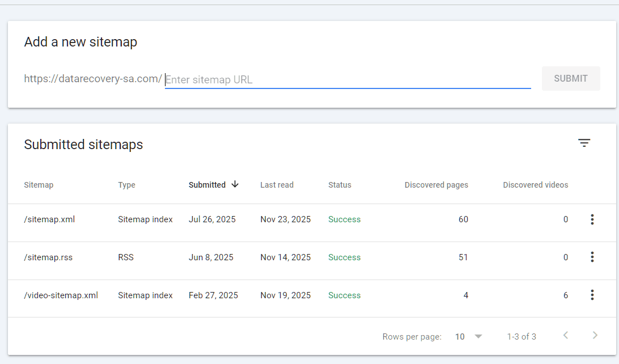619x364 pixels.
Task: Click the SUBMIT sitemap button
Action: click(570, 79)
